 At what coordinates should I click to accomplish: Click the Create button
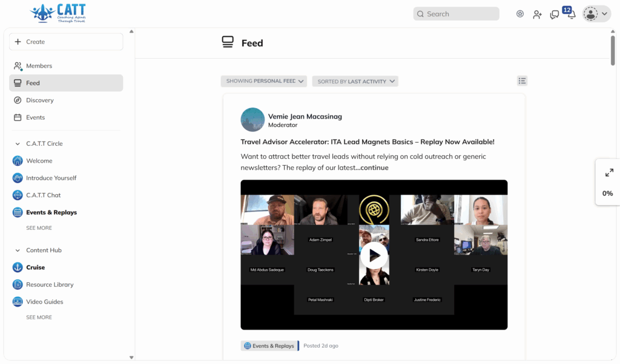tap(66, 42)
